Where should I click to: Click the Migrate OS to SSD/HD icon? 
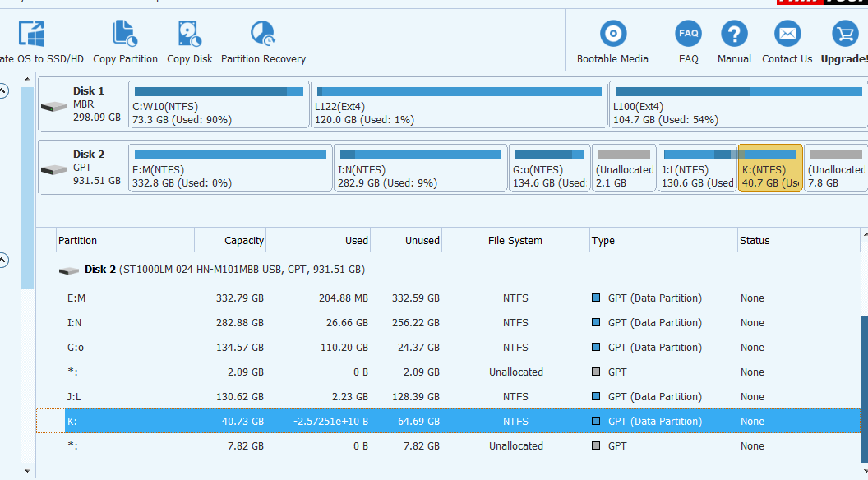click(x=31, y=35)
